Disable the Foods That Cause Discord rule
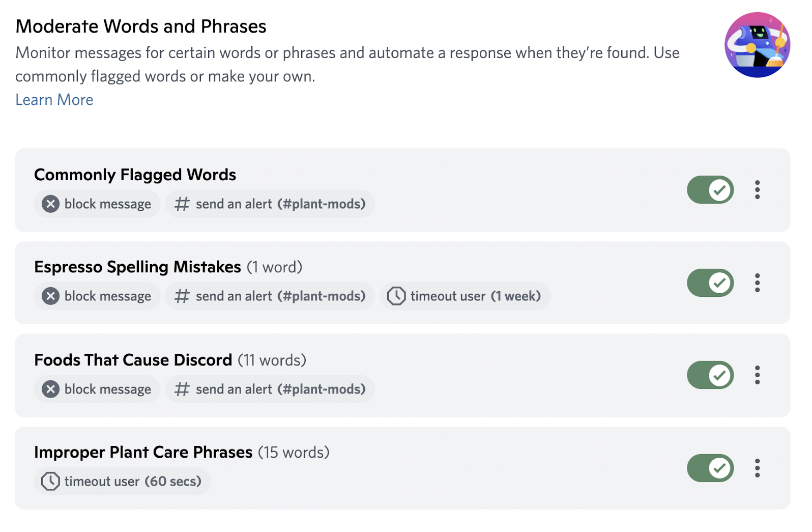Viewport: 812px width, 532px height. point(710,375)
